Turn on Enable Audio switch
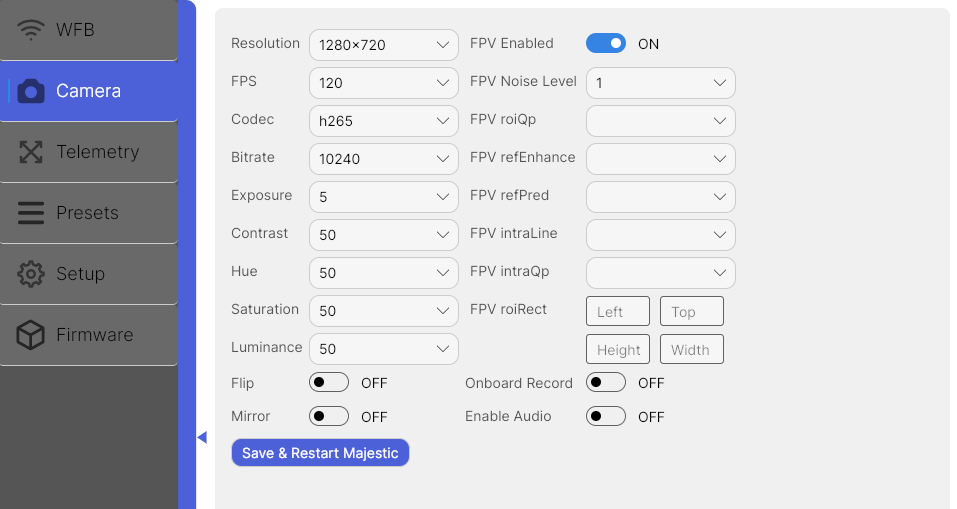The height and width of the screenshot is (509, 957). pos(605,416)
